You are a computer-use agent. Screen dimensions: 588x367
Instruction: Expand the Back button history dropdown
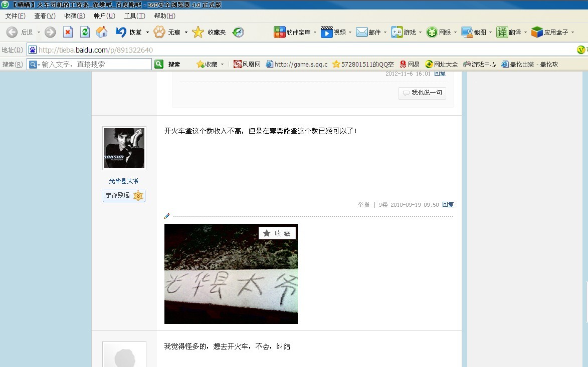[39, 33]
